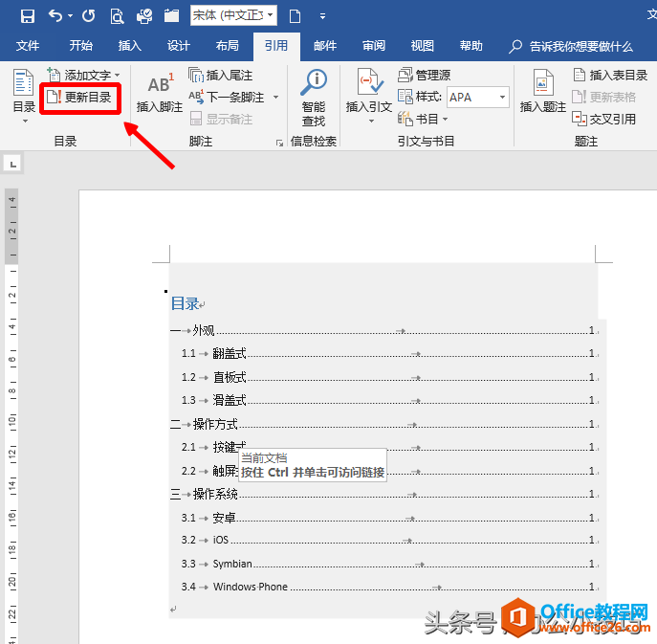Click the 更新目录 button
The width and height of the screenshot is (657, 644).
(x=80, y=98)
